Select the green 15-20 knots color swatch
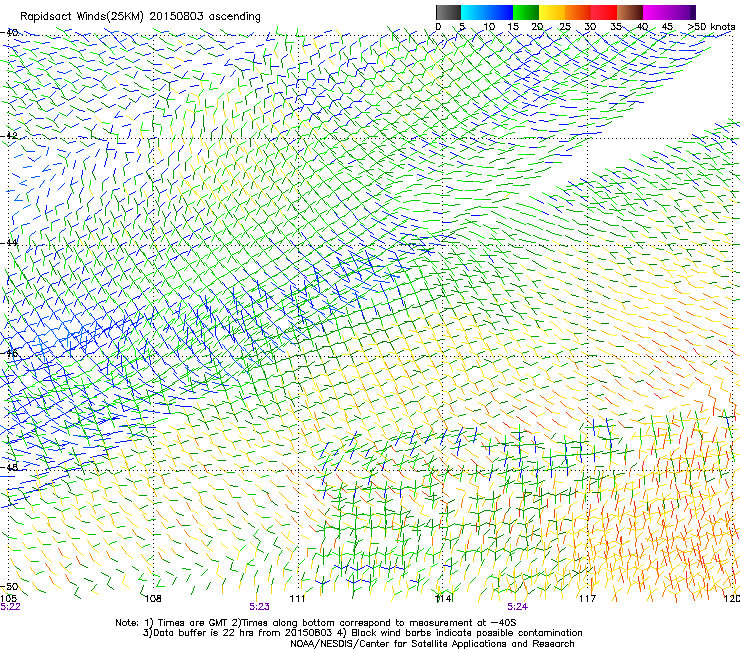The width and height of the screenshot is (740, 650). click(526, 12)
